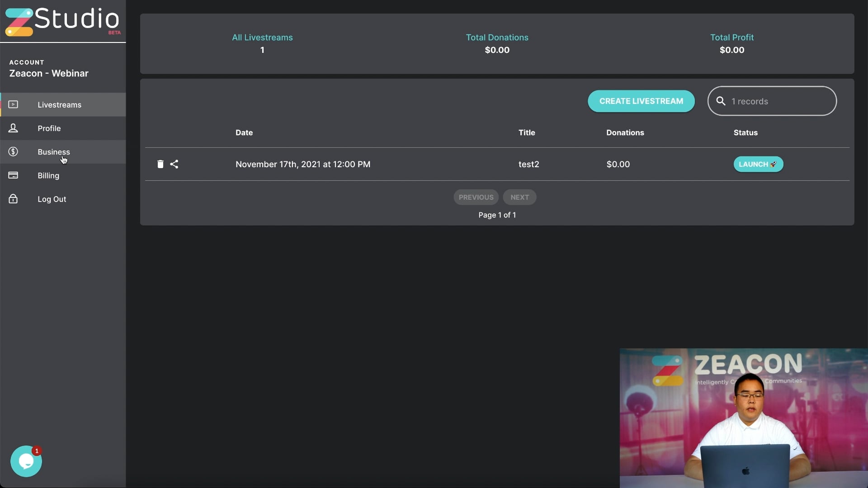868x488 pixels.
Task: Click the date November 17th, 2021 at 12:00 PM
Action: click(303, 164)
